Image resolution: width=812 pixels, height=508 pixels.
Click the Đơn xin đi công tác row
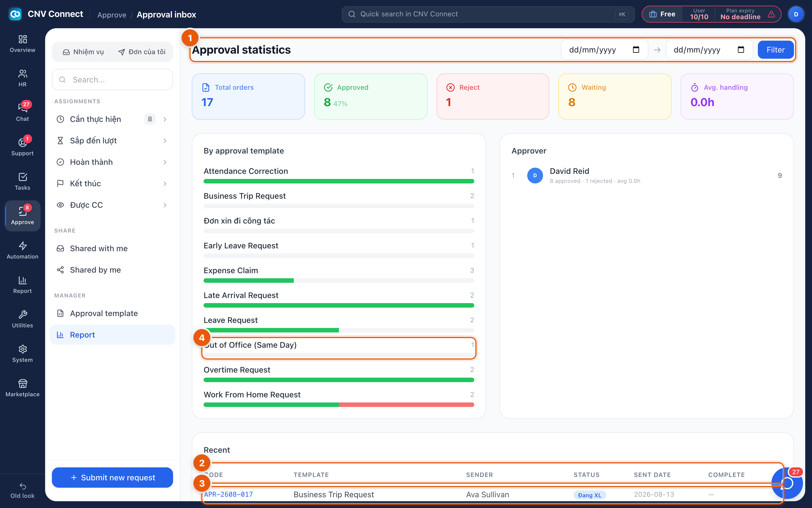tap(339, 225)
